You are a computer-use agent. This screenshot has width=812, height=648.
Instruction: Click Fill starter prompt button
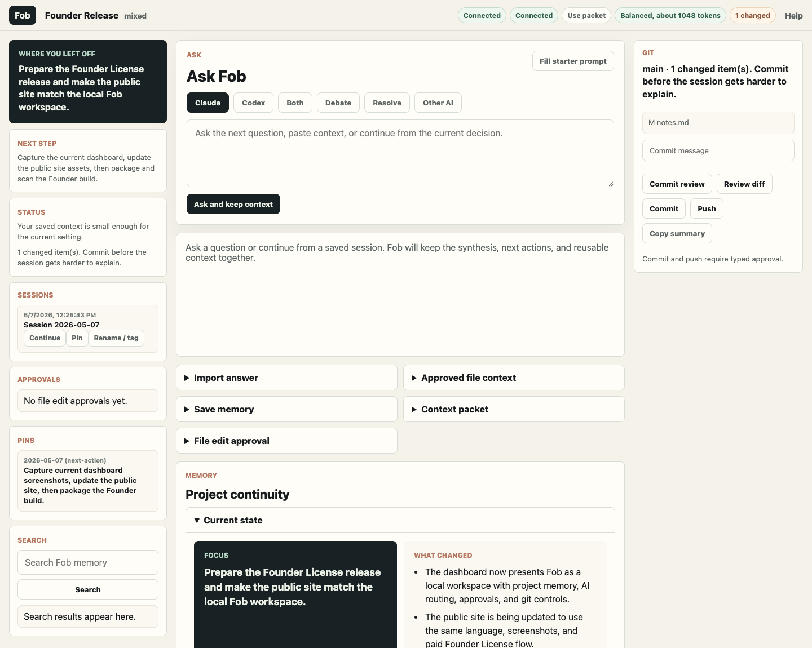(x=573, y=61)
